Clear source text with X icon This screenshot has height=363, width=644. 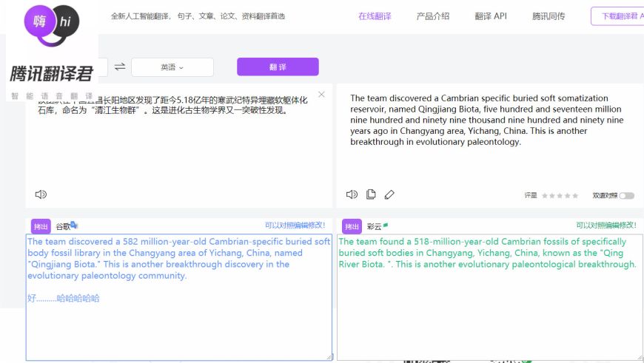point(321,95)
